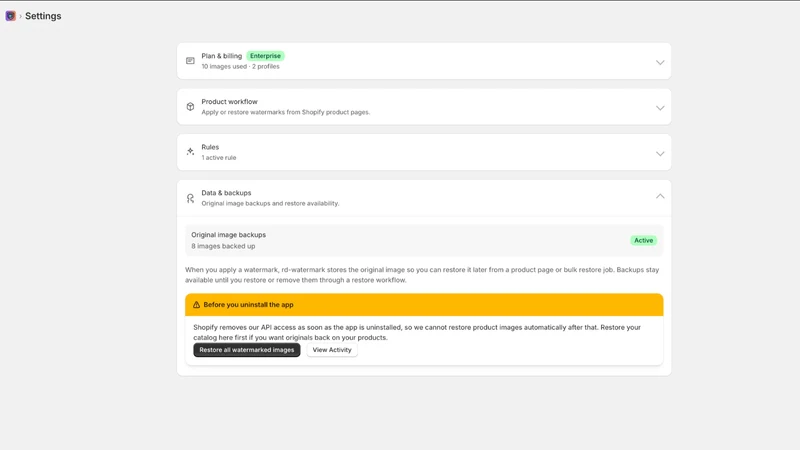Click the Rules sparkle icon

pos(190,152)
